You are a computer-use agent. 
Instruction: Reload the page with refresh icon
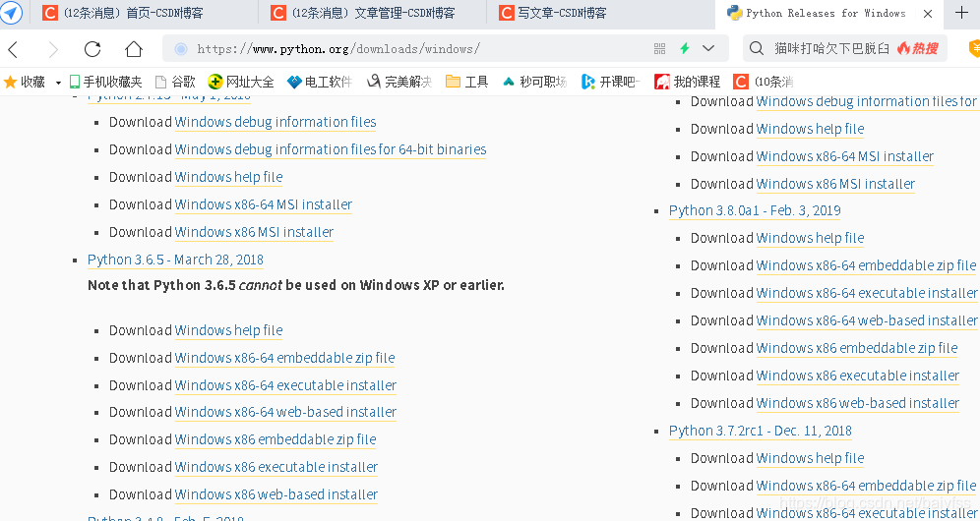click(92, 49)
